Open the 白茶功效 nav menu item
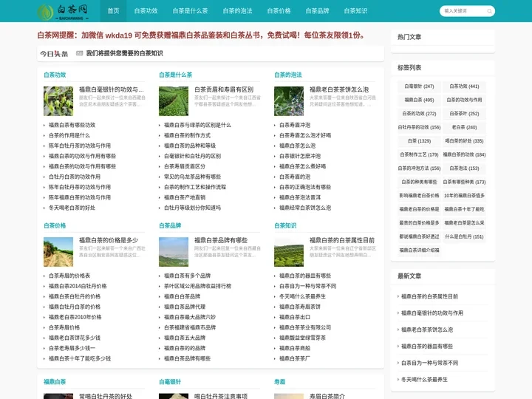The image size is (532, 399). coord(146,11)
